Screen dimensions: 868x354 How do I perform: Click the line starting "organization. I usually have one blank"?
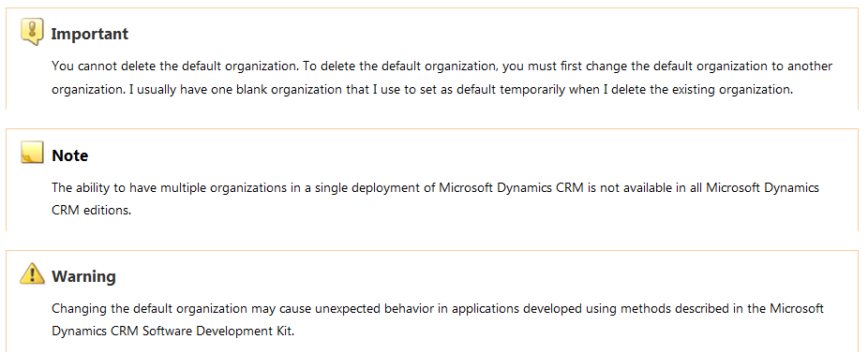pos(423,90)
